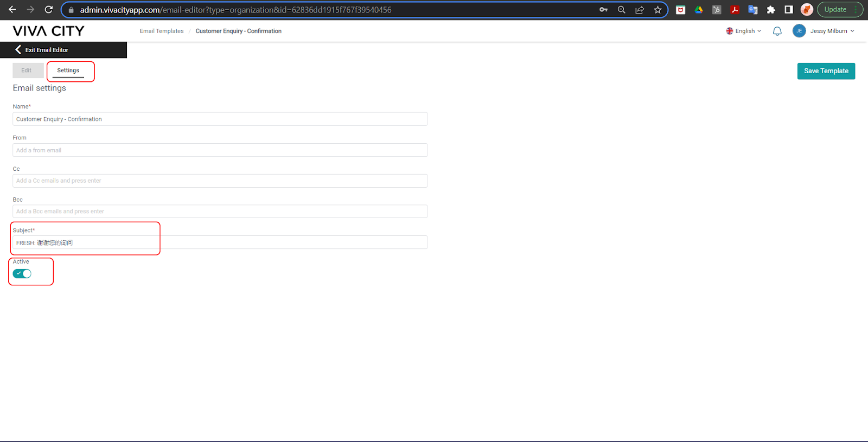Viewport: 868px width, 442px height.
Task: Click the Bcc emails field
Action: [x=220, y=212]
